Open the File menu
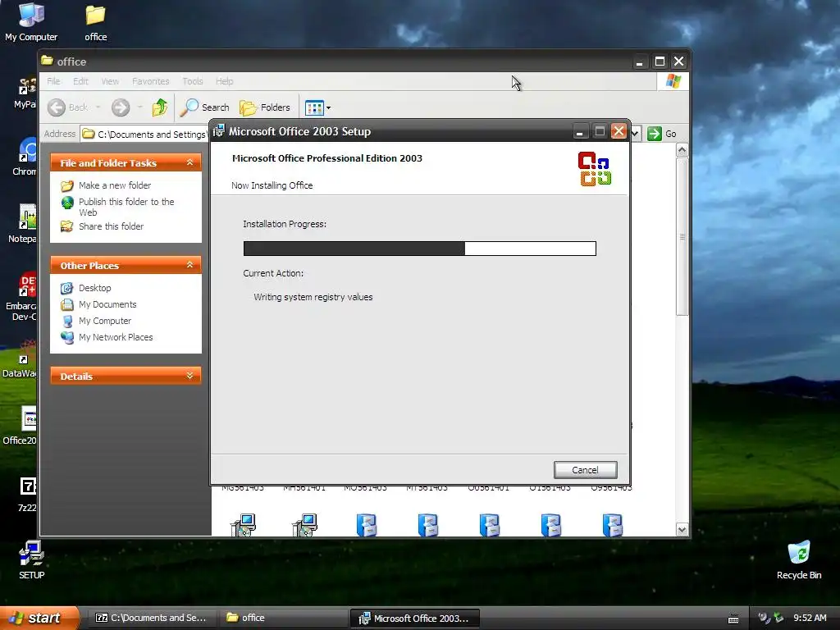 (x=53, y=81)
